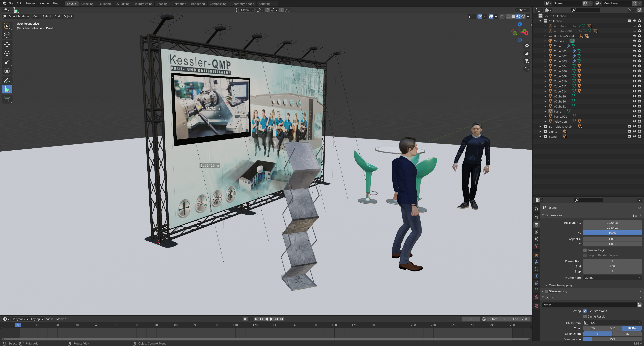Open the Render menu
Viewport: 644px width, 346px height.
point(30,3)
